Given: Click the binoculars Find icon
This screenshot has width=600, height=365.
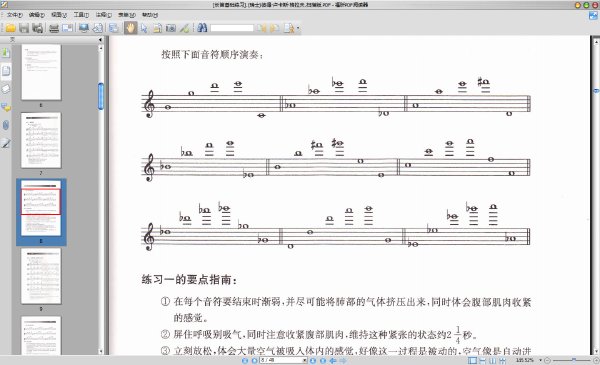Looking at the screenshot, I should 202,28.
